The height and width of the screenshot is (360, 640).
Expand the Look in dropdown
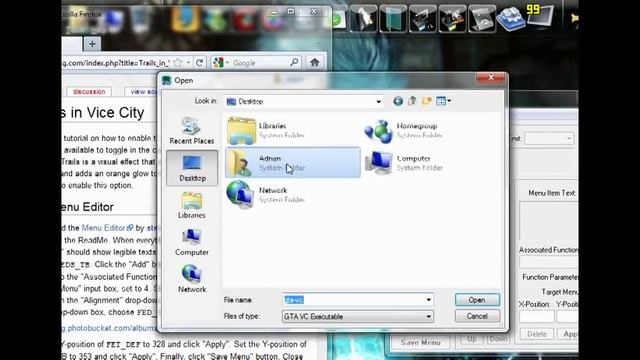coord(378,101)
